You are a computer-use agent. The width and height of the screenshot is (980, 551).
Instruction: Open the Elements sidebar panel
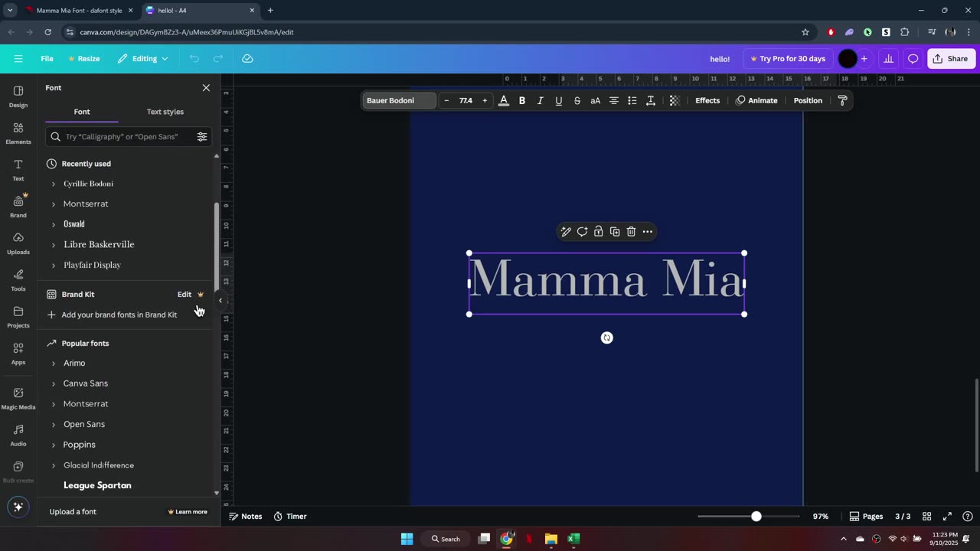tap(18, 133)
